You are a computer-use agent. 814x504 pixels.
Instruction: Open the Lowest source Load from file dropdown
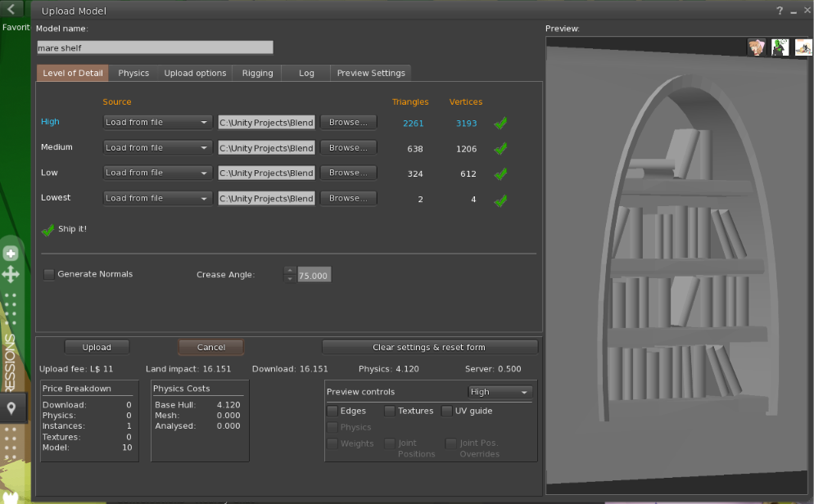coord(157,198)
